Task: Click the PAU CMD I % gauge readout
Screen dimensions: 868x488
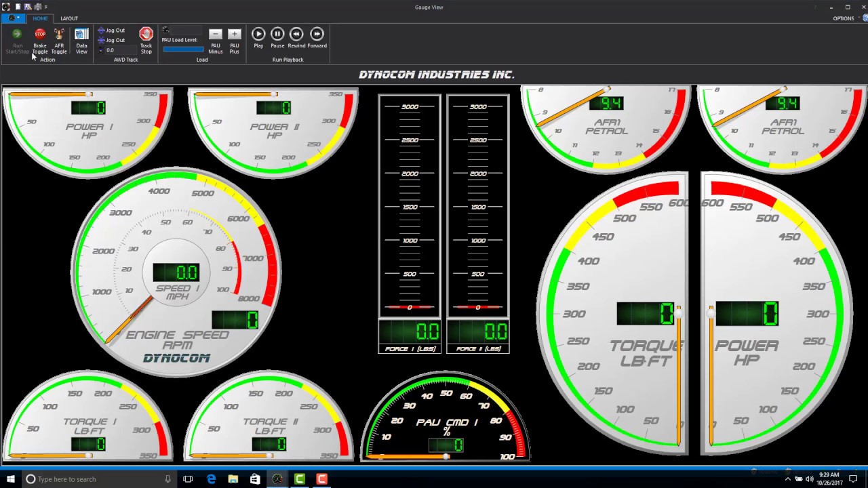Action: pos(446,445)
